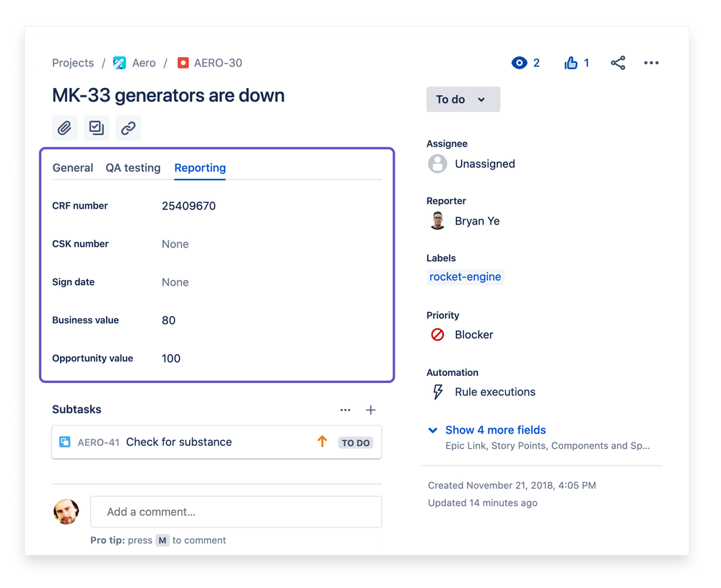Image resolution: width=721 pixels, height=588 pixels.
Task: Open the share icon
Action: [x=618, y=63]
